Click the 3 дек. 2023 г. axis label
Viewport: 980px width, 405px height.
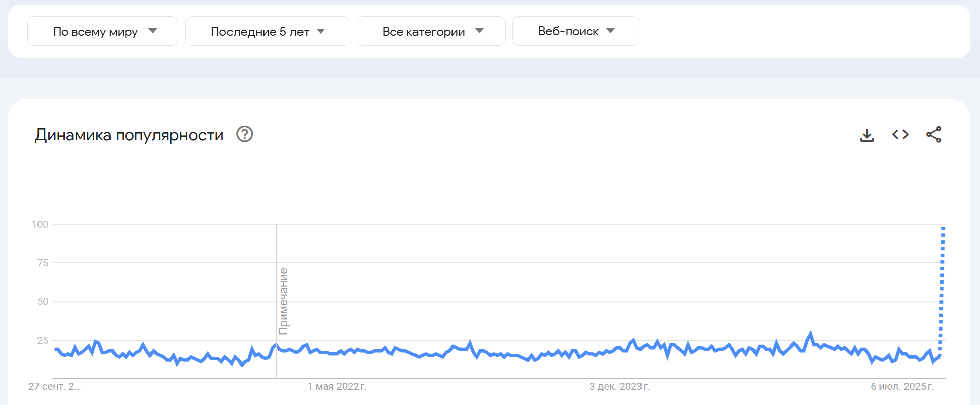[x=619, y=387]
